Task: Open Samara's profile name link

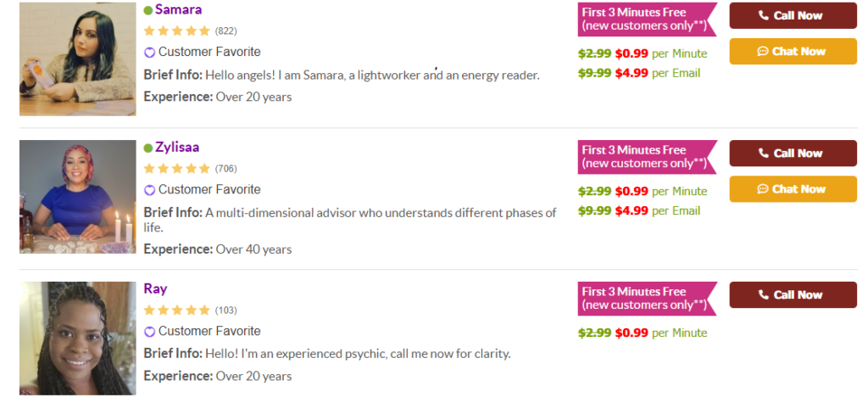Action: (x=178, y=9)
